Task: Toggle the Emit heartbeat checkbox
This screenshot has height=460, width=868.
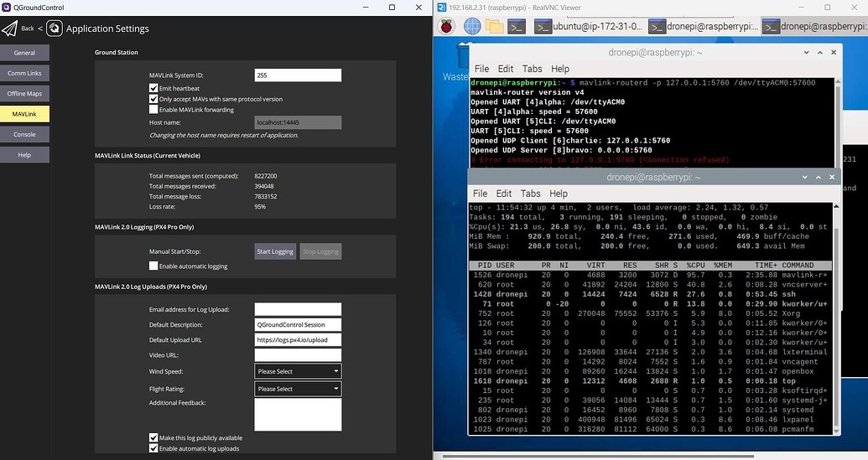Action: click(153, 88)
